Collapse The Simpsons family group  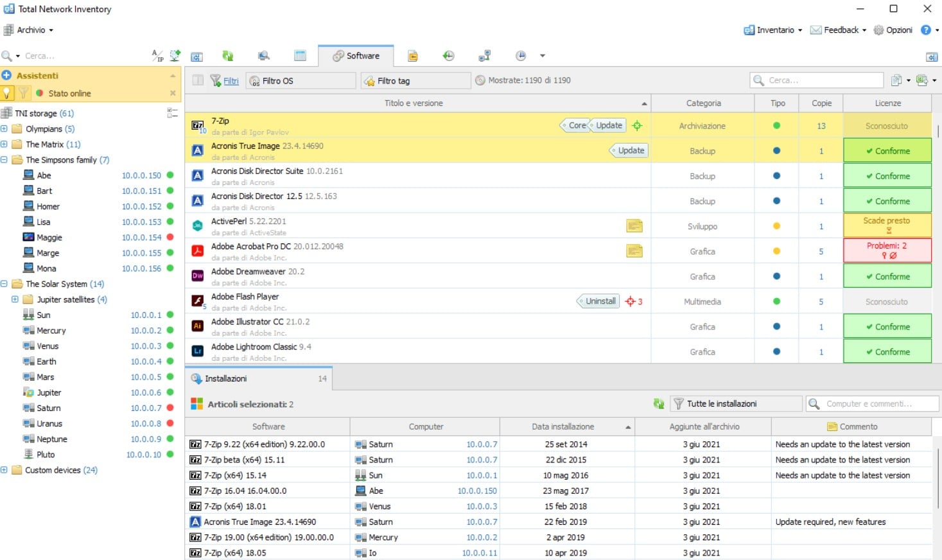tap(4, 159)
